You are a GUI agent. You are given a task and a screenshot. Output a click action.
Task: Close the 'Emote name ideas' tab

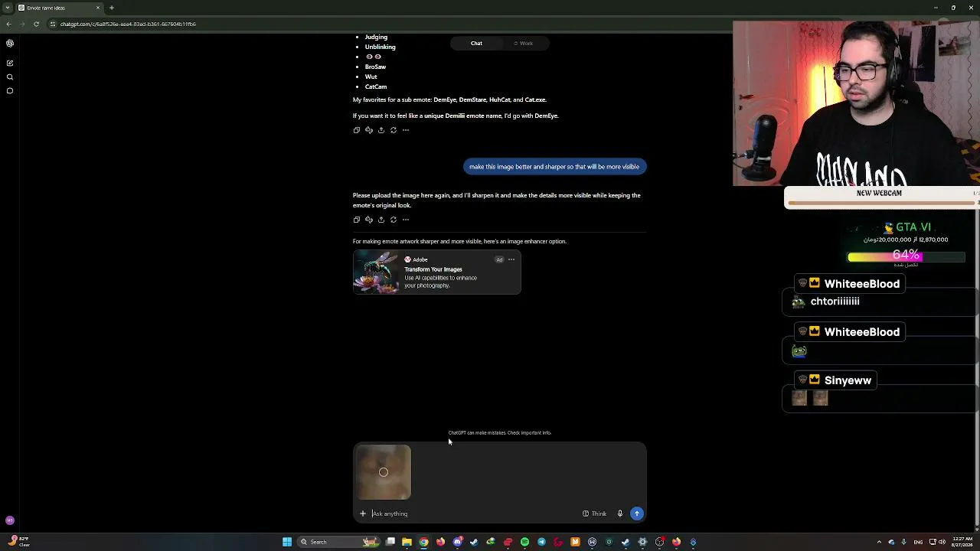98,8
